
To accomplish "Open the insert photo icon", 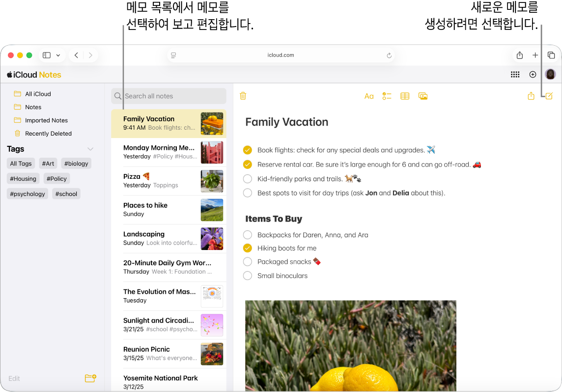I will click(x=423, y=96).
